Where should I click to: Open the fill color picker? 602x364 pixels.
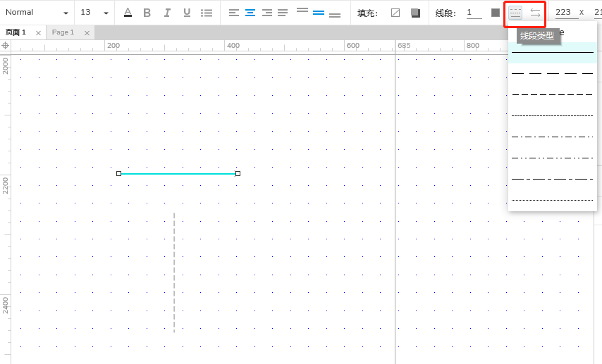[395, 13]
